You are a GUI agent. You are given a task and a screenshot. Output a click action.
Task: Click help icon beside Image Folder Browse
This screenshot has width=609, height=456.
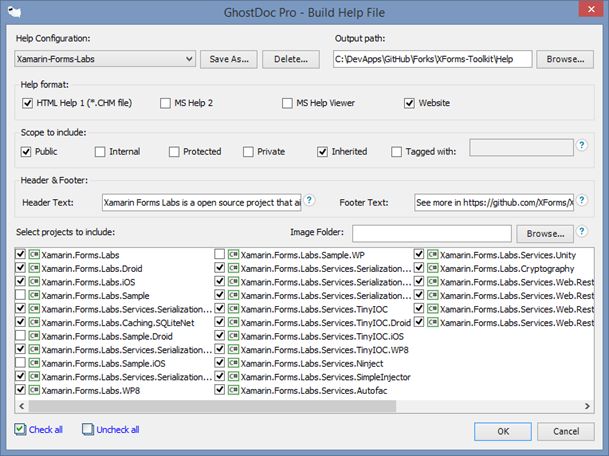pos(582,233)
